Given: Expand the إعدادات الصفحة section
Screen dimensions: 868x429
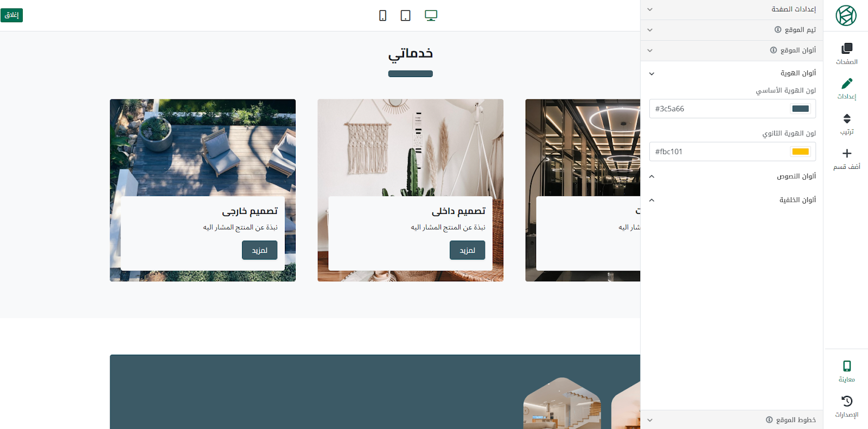Looking at the screenshot, I should 732,9.
